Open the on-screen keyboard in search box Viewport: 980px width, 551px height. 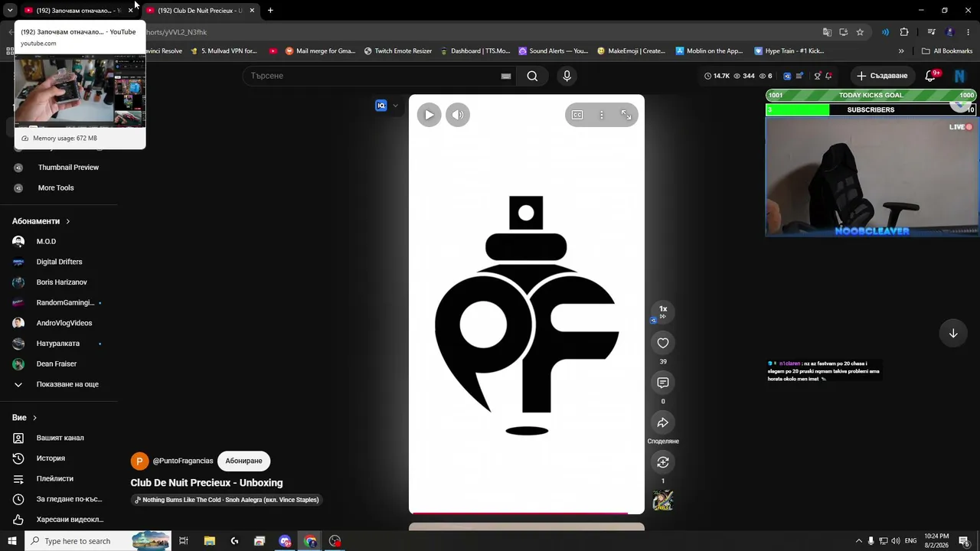coord(505,76)
